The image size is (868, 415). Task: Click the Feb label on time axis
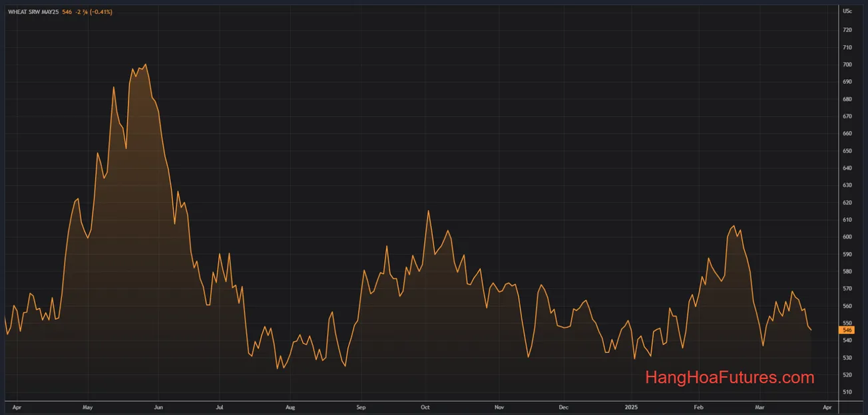tap(698, 406)
